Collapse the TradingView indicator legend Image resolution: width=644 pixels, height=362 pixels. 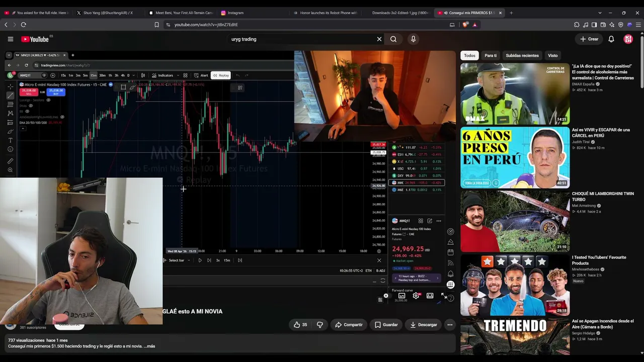[x=23, y=129]
